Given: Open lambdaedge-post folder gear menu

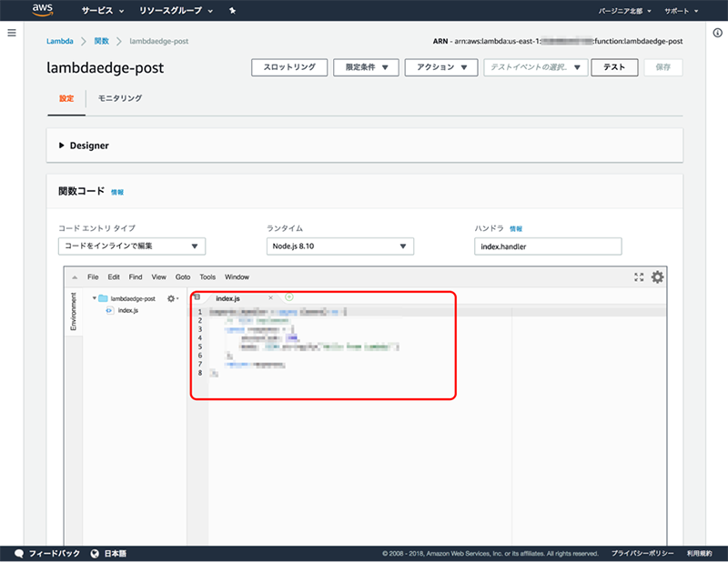Looking at the screenshot, I should pos(172,298).
